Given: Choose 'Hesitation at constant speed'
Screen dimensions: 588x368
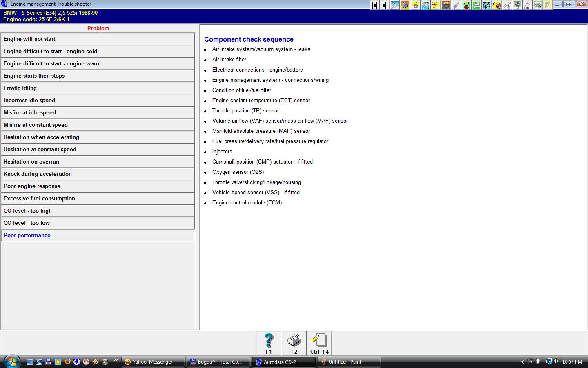Looking at the screenshot, I should coord(98,149).
